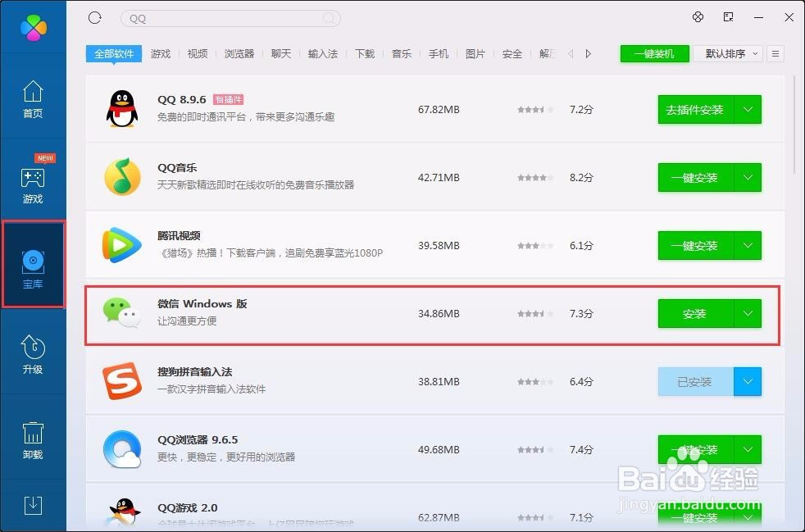Open the 升级 upgrade section
The width and height of the screenshot is (805, 532).
[x=33, y=354]
